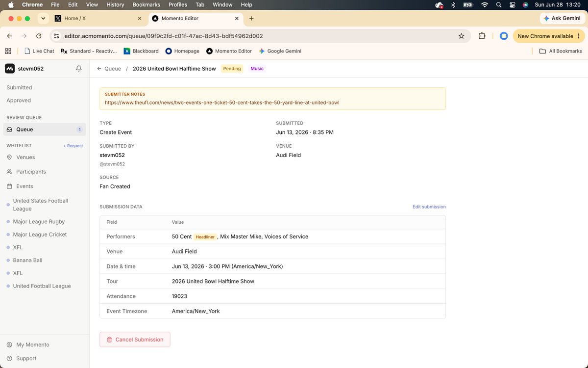Click the address bar URL
Viewport: 588px width, 368px height.
[x=164, y=36]
